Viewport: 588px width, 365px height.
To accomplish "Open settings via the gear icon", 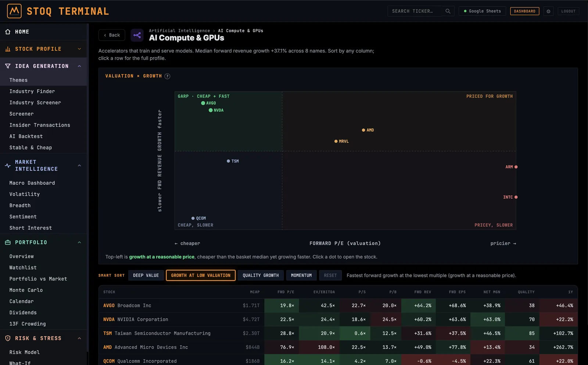I will click(x=548, y=11).
